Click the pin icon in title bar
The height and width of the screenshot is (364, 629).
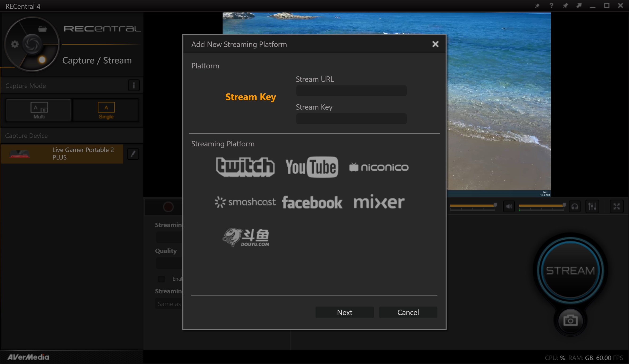[x=565, y=5]
